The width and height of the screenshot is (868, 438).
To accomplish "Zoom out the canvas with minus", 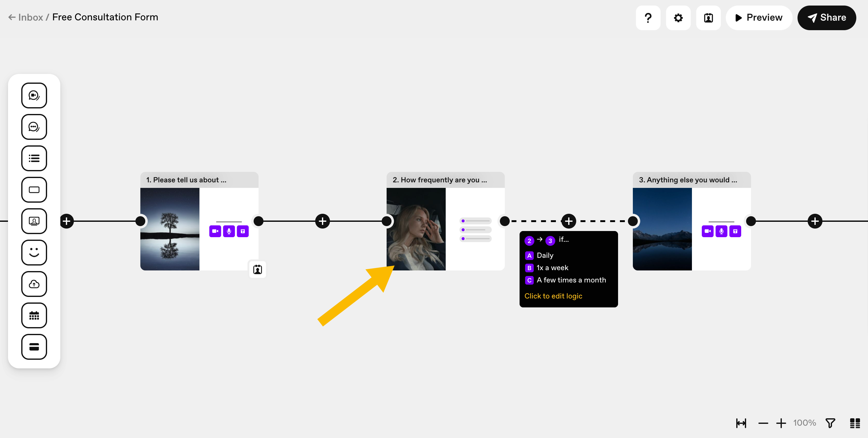I will pyautogui.click(x=763, y=423).
